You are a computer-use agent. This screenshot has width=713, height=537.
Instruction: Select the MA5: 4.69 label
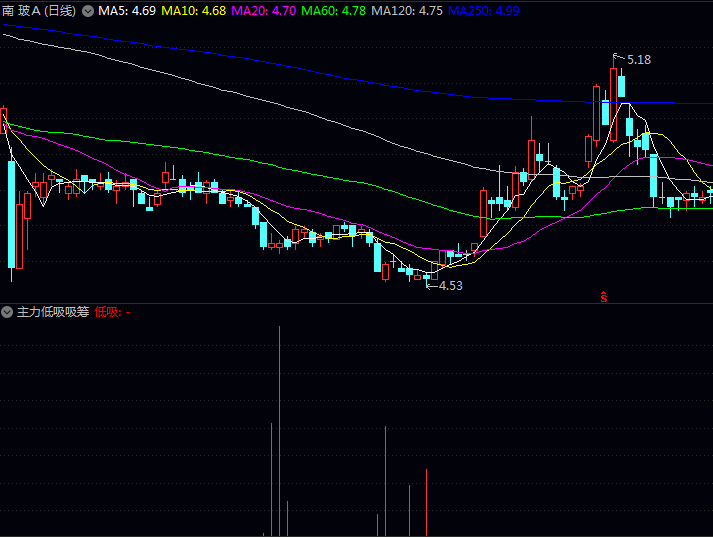[127, 11]
